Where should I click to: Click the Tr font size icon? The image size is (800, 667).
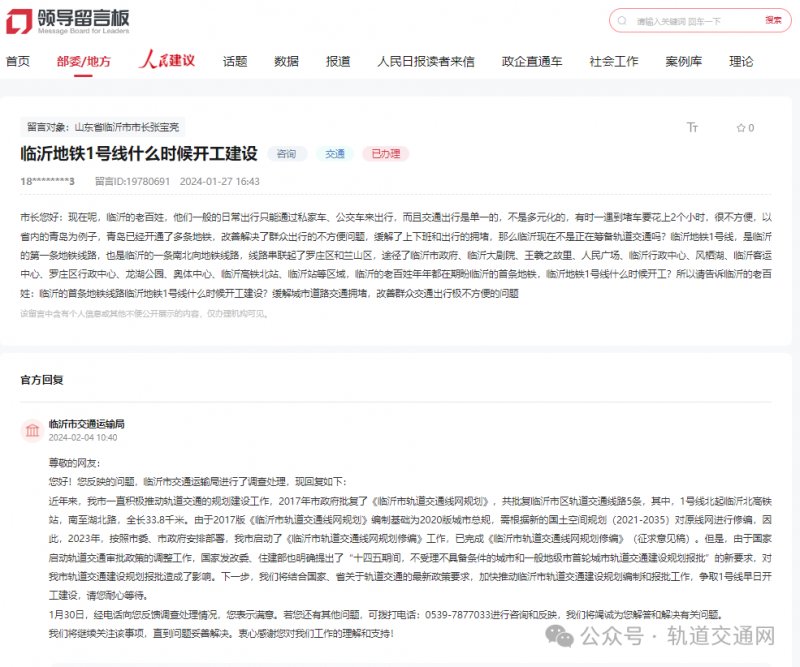coord(692,128)
